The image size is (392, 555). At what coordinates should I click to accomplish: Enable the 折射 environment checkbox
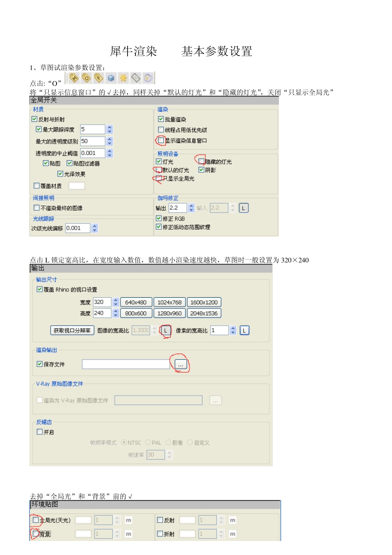160,534
